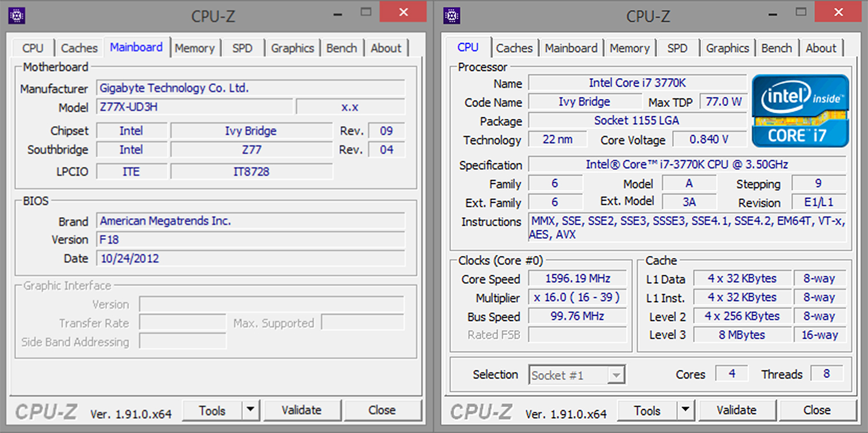868x433 pixels.
Task: Click Tools button in left window
Action: click(x=213, y=410)
